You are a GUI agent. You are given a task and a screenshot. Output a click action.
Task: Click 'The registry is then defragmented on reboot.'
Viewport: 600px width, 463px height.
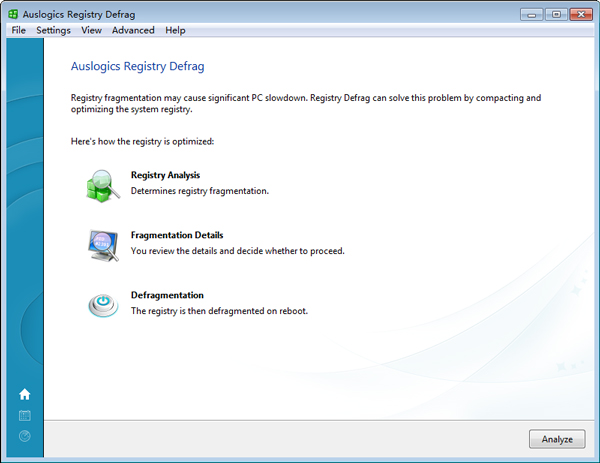point(219,311)
